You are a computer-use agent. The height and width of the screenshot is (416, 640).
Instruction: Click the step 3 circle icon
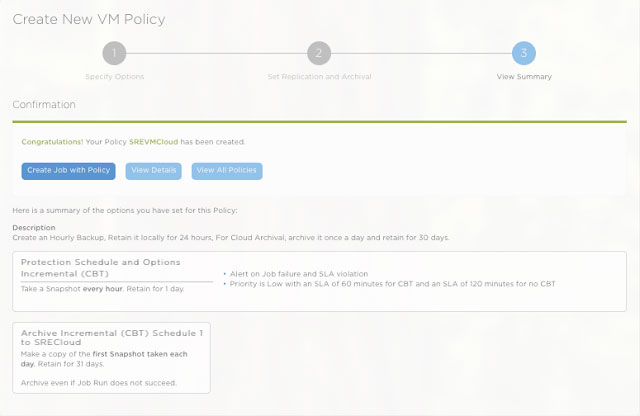(x=523, y=53)
